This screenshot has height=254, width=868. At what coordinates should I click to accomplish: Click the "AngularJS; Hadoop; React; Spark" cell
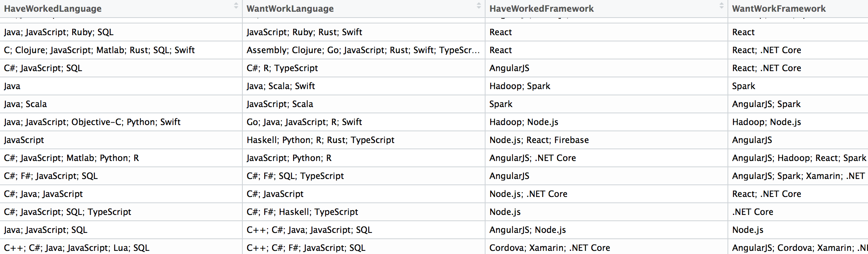pos(799,158)
